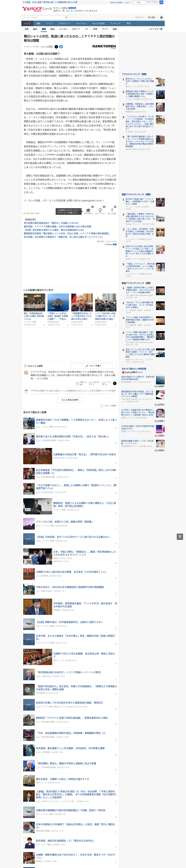Click the back-to-top arrow button
This screenshot has height=868, width=186.
coord(180,537)
